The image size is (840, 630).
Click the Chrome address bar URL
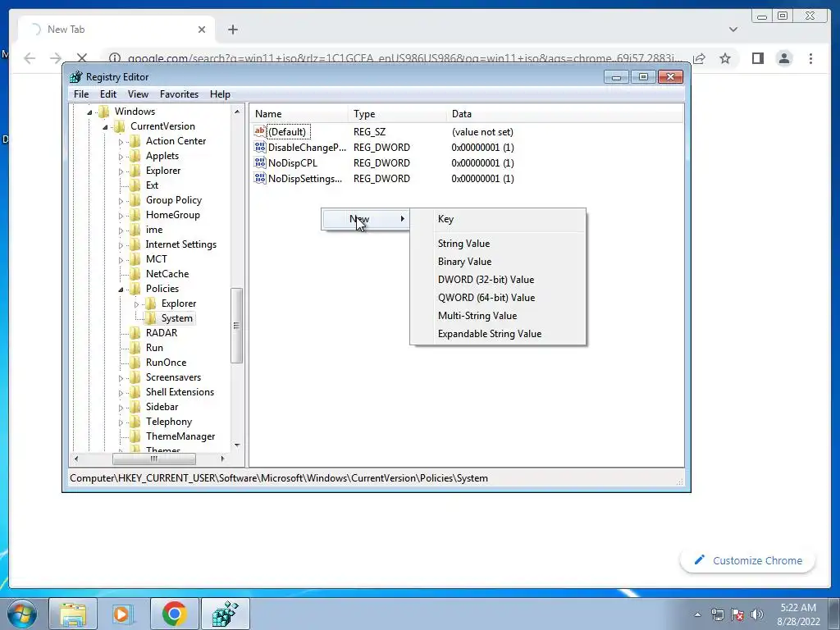[x=404, y=58]
